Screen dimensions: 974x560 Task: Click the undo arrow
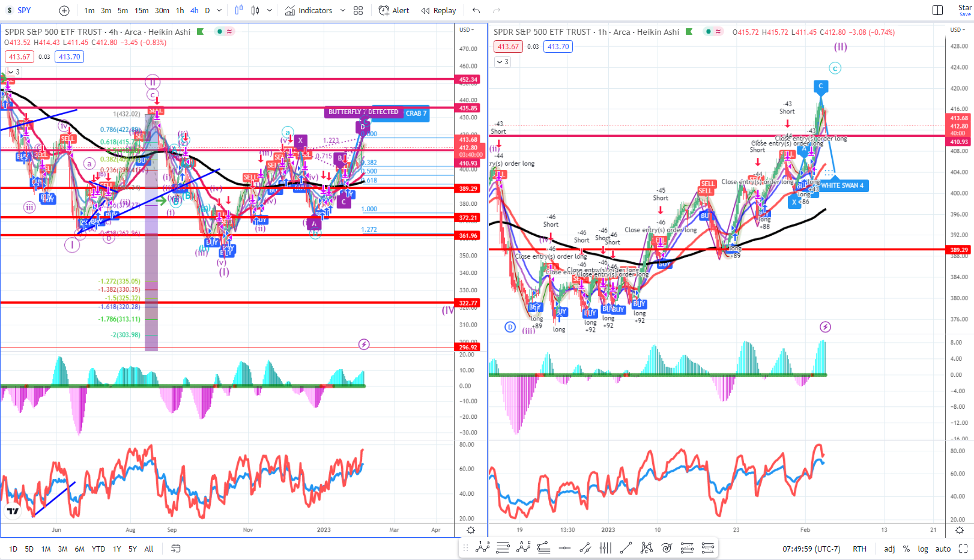click(476, 10)
